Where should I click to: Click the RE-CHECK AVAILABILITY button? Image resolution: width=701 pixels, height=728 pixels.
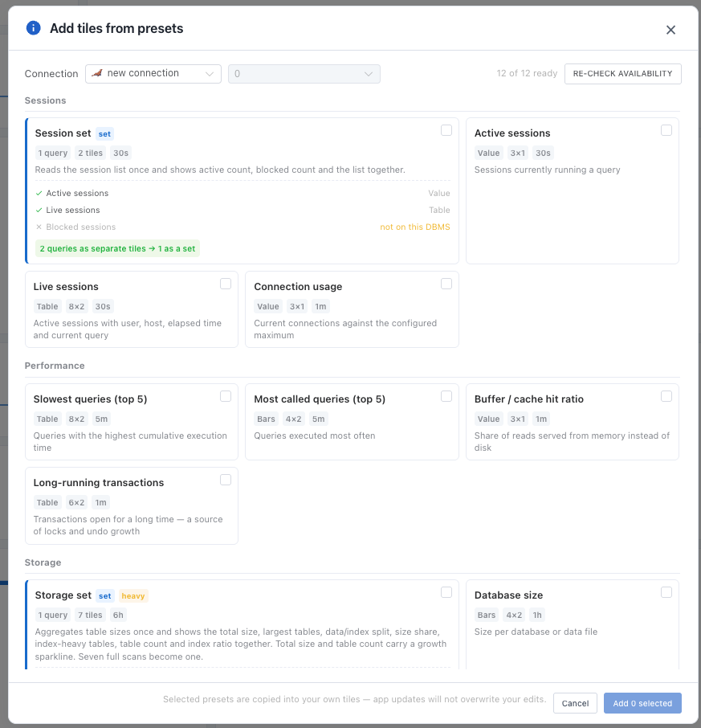pos(622,74)
